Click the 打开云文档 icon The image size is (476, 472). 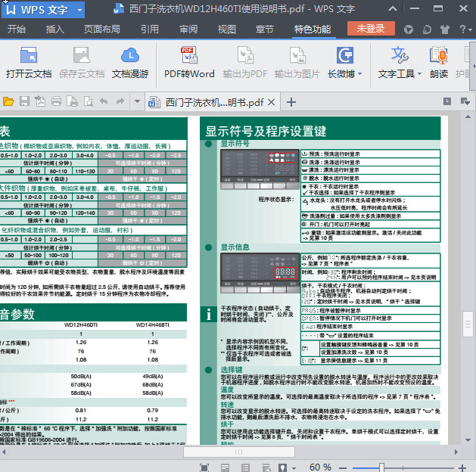click(29, 55)
